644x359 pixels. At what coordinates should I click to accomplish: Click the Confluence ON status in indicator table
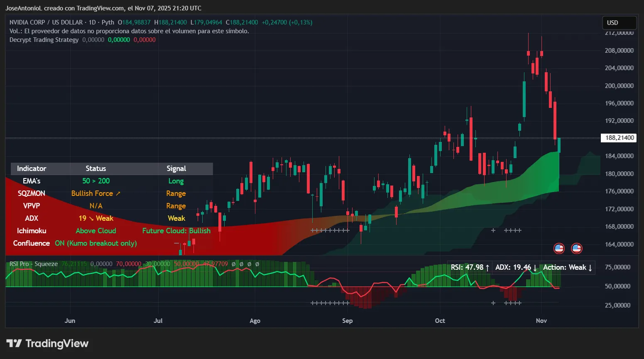[95, 243]
